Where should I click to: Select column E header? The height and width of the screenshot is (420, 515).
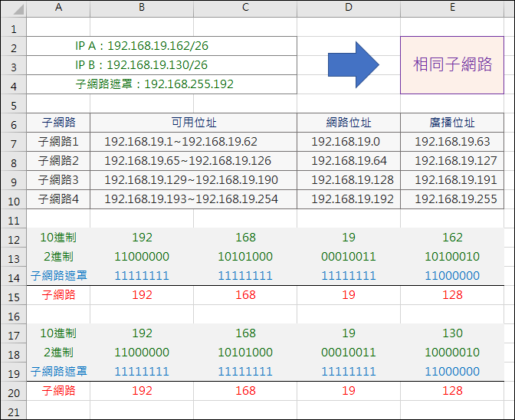(x=452, y=8)
